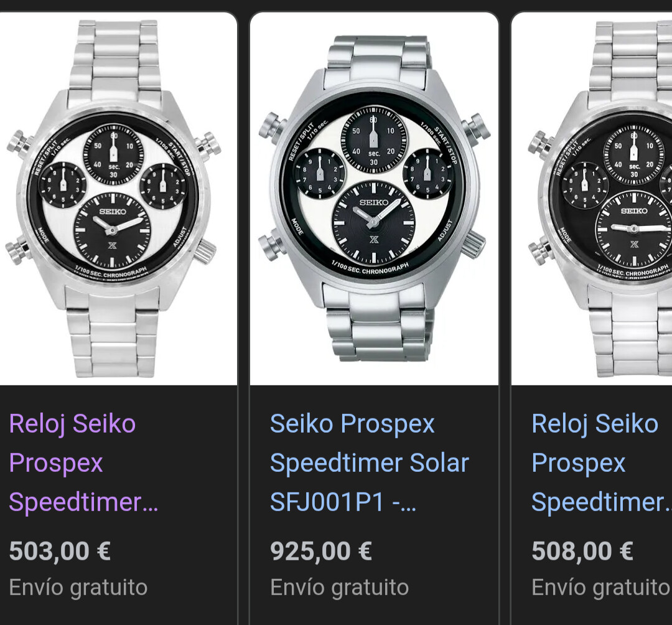Open the blue Reloj Seiko Prospex link on the right
672x625 pixels.
pos(595,425)
